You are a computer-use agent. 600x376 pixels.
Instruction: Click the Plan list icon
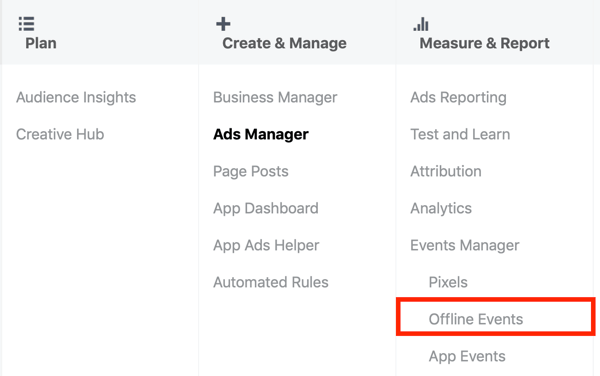tap(26, 24)
